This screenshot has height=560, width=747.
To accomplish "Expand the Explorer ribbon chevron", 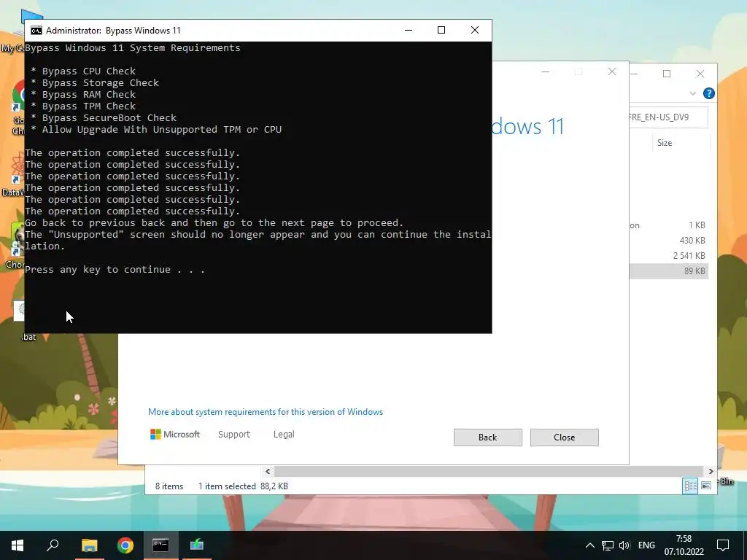I will point(693,94).
